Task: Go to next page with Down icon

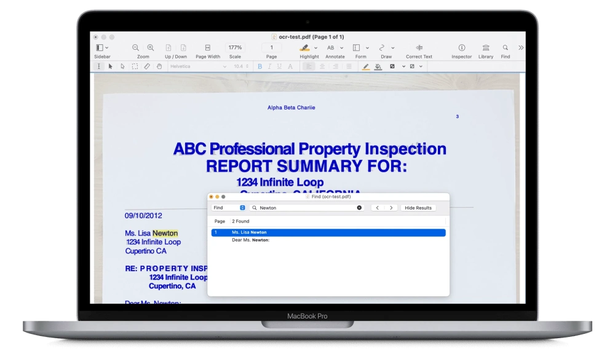Action: click(183, 47)
